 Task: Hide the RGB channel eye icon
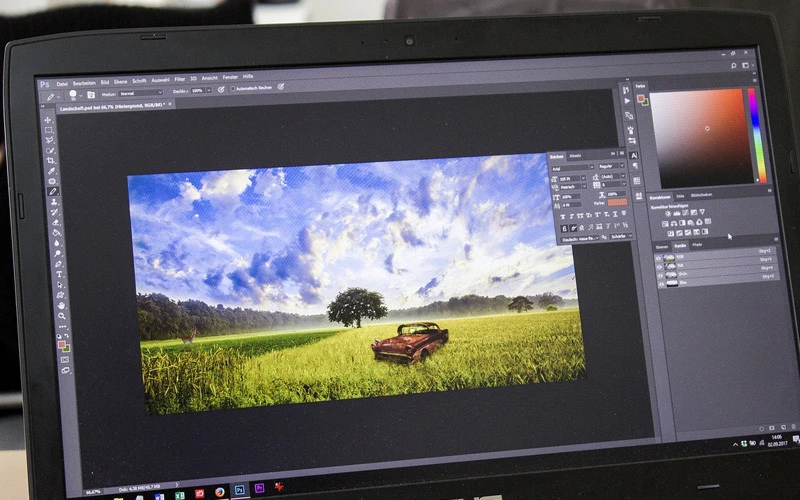(x=658, y=256)
